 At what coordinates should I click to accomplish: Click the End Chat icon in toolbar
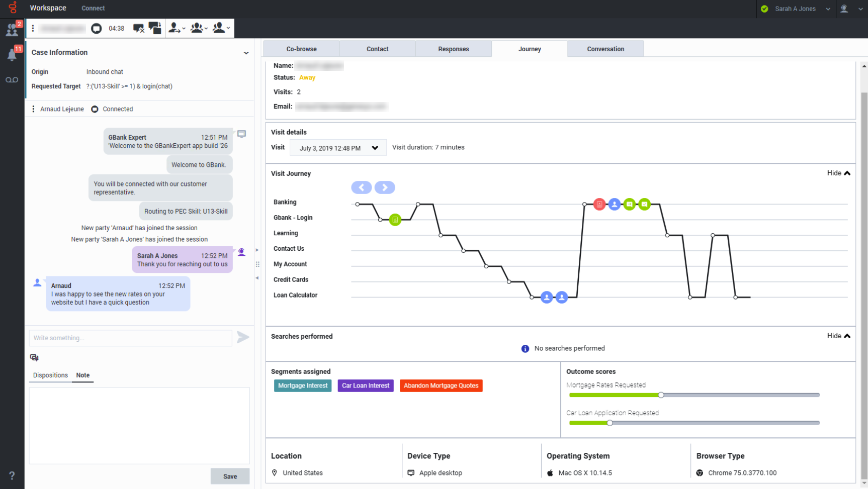(138, 28)
